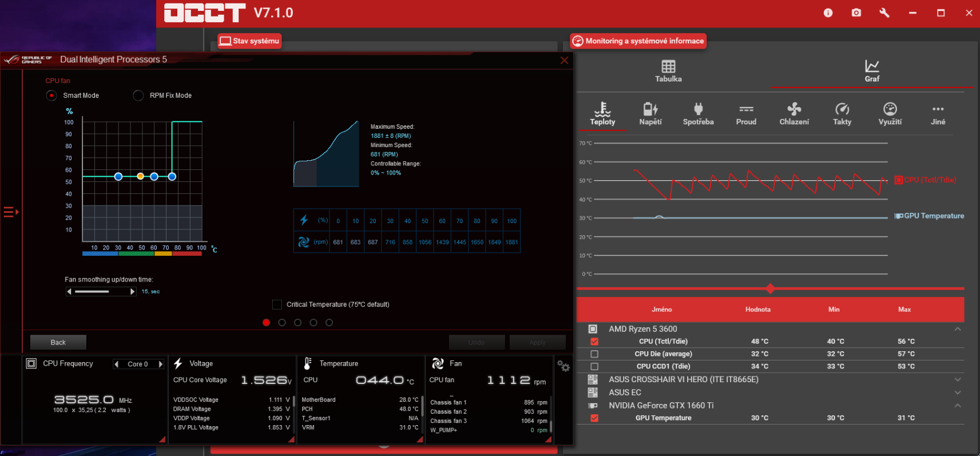Select the Teploty temperatures tab
This screenshot has height=456, width=980.
pos(602,114)
